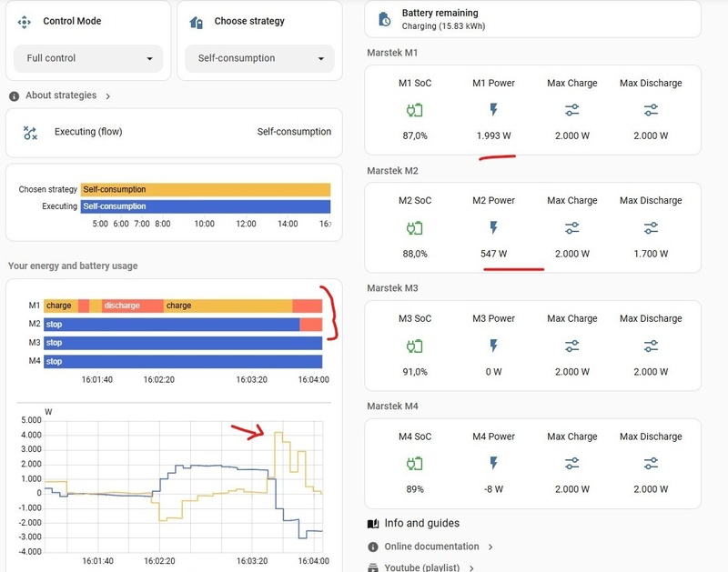Click the yellow Chosen strategy bar
This screenshot has width=728, height=572.
tap(206, 190)
